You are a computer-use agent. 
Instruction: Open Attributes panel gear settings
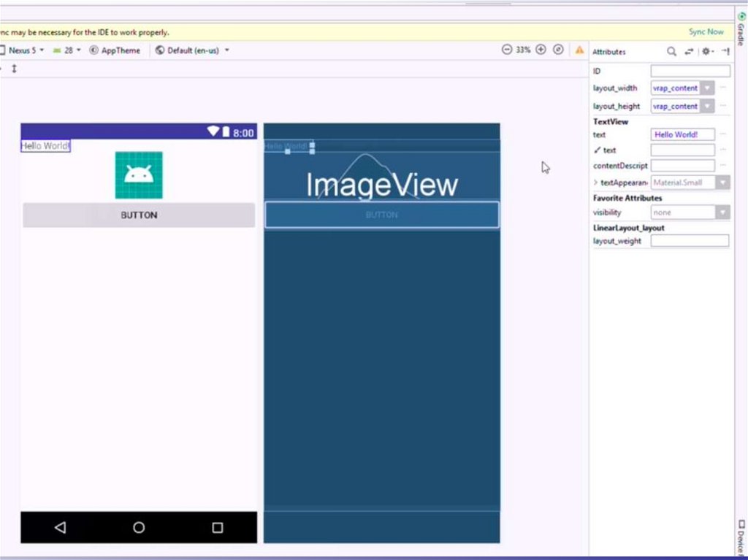(706, 52)
